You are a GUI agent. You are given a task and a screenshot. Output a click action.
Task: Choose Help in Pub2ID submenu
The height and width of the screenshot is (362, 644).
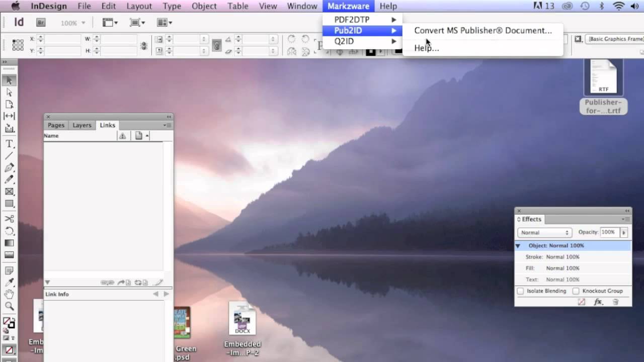pos(427,48)
